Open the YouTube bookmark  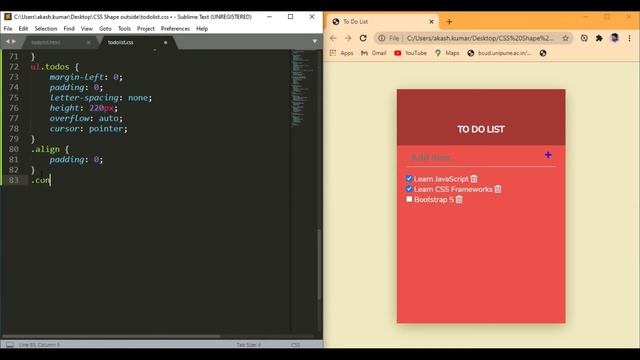point(411,53)
